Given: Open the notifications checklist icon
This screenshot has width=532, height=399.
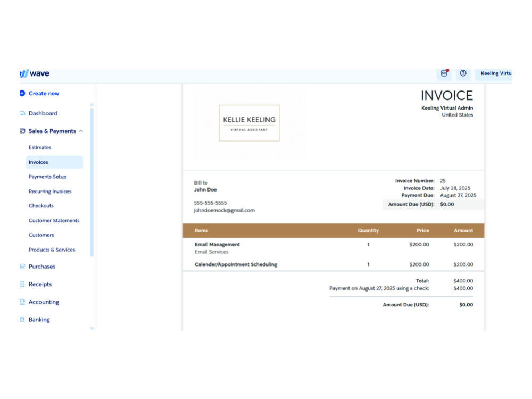Looking at the screenshot, I should tap(444, 73).
